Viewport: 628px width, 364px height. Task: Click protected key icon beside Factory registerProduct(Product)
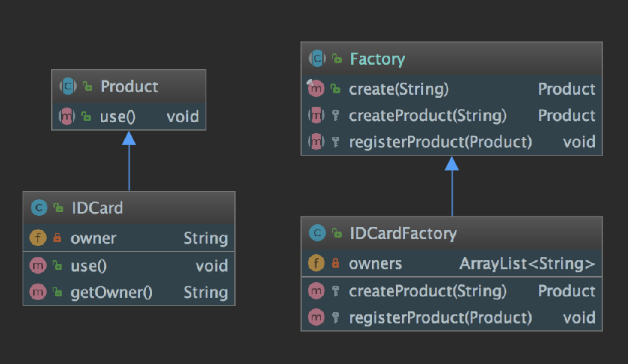tap(336, 142)
